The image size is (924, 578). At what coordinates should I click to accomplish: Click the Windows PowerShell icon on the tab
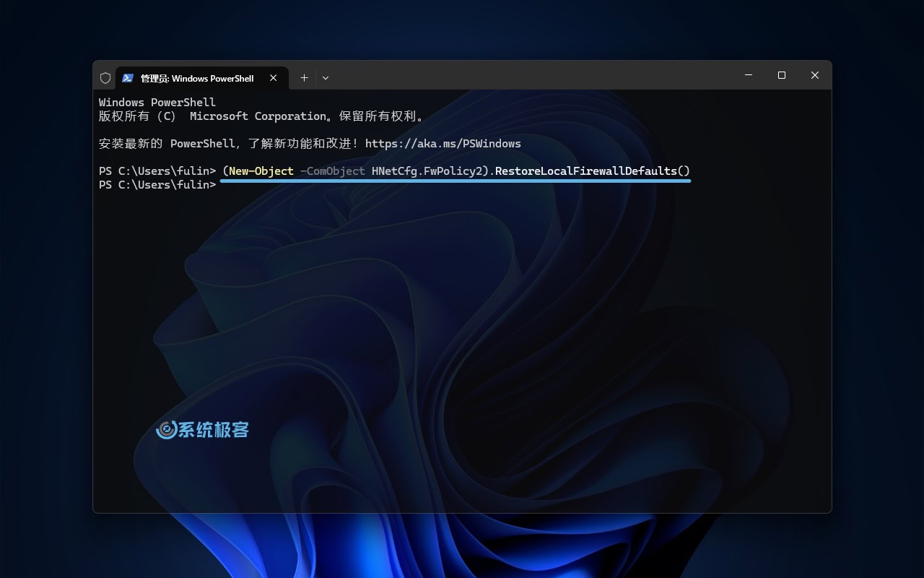click(128, 77)
